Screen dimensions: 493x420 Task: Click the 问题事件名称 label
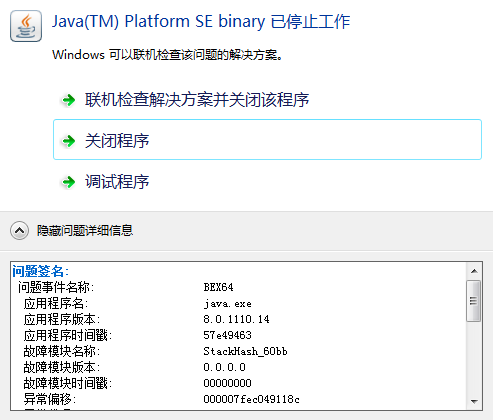click(x=56, y=287)
